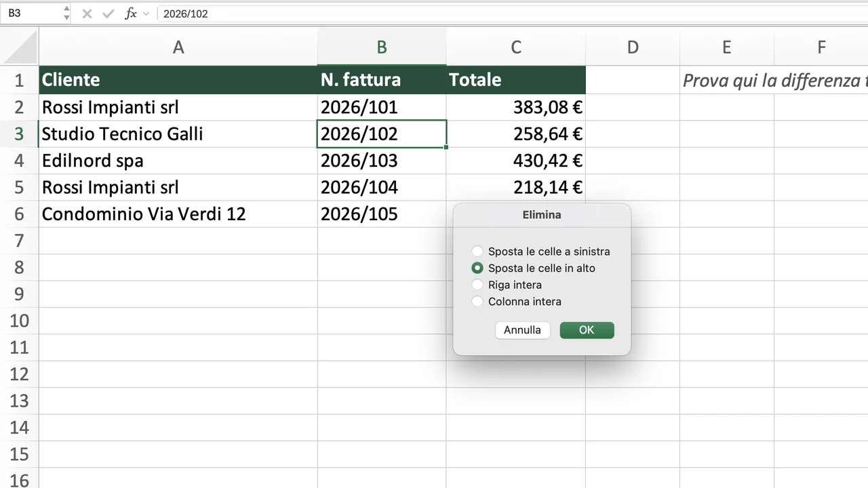Select column B header
The image size is (868, 488).
pyautogui.click(x=382, y=47)
